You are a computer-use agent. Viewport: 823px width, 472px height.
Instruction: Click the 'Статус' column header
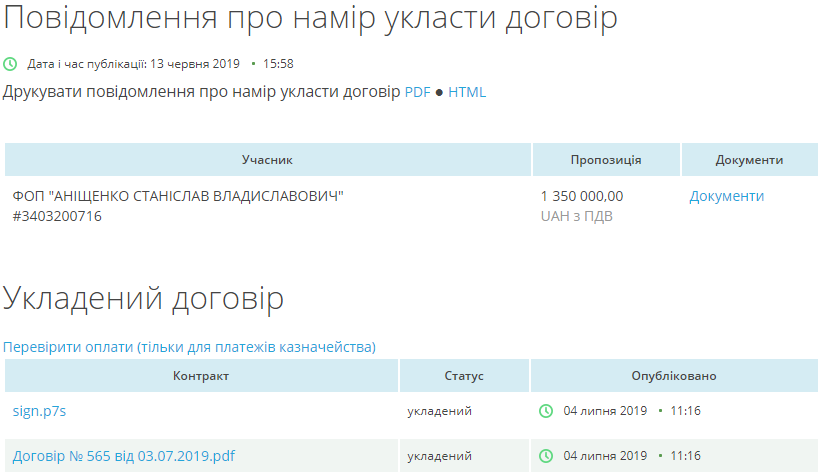[x=464, y=376]
